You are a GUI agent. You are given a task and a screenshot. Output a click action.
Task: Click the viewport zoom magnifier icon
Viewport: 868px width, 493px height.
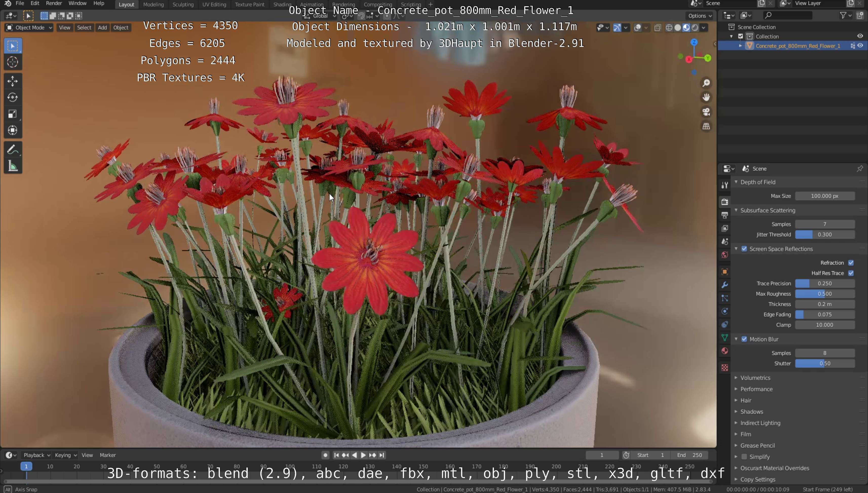tap(706, 83)
